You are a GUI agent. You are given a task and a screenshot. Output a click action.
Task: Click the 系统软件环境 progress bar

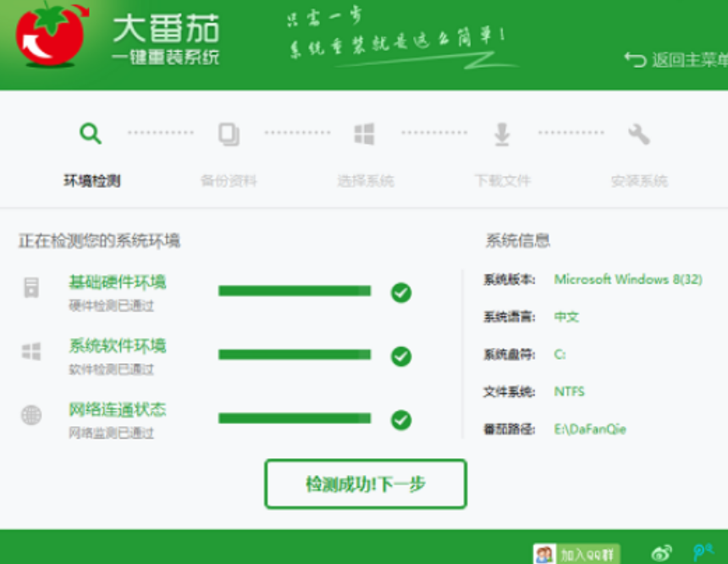point(295,355)
